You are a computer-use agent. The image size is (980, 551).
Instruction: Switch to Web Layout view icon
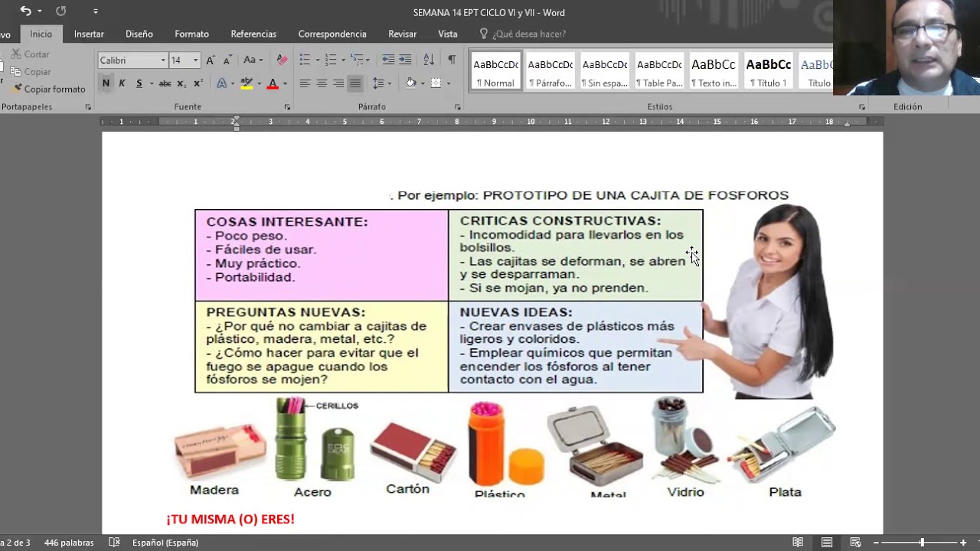pyautogui.click(x=855, y=543)
